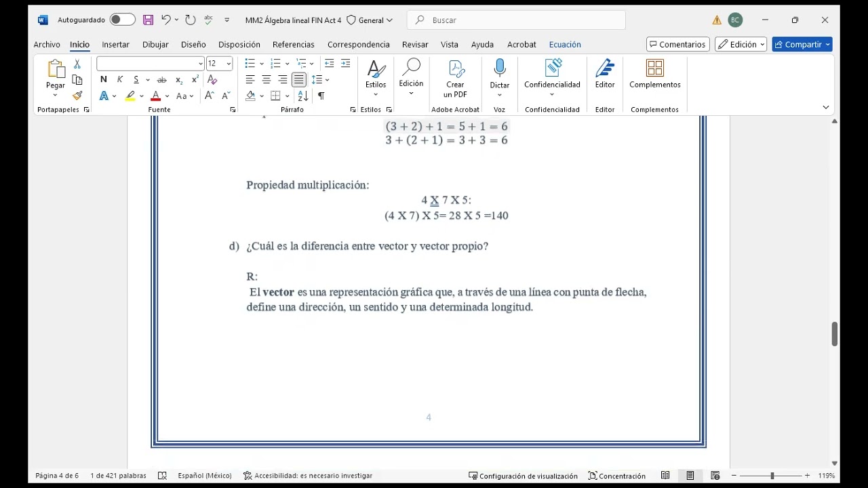Toggle subscript formatting

click(x=179, y=80)
